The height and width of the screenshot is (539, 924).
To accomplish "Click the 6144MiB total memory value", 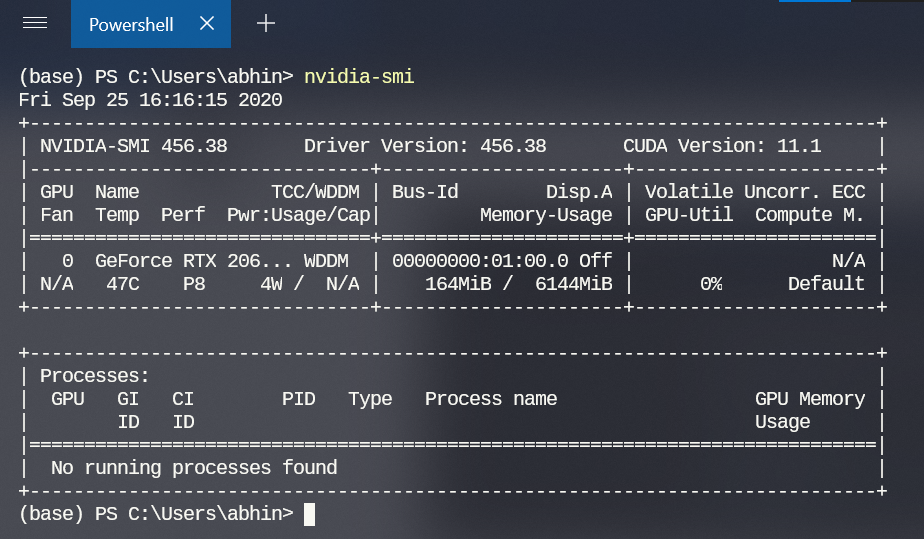I will click(x=573, y=284).
